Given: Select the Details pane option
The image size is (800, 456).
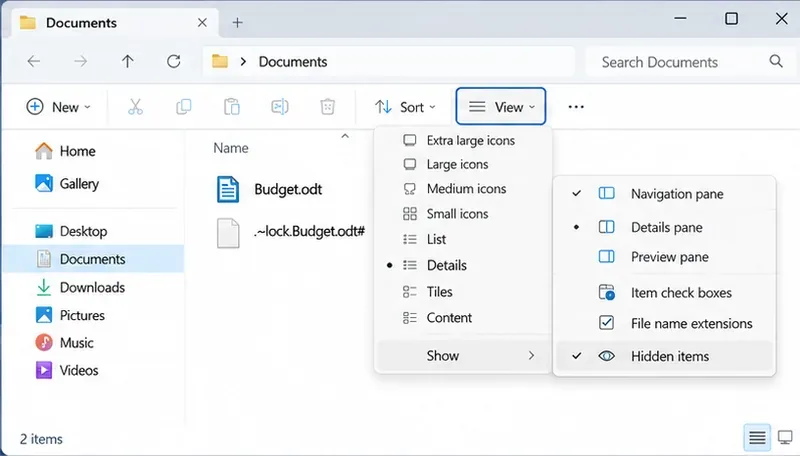Looking at the screenshot, I should point(664,227).
